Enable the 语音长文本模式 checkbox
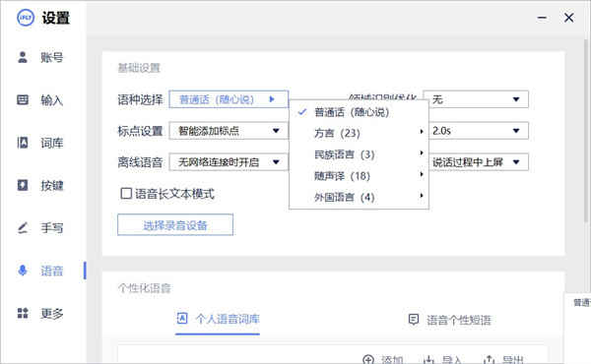This screenshot has width=591, height=364. tap(126, 194)
